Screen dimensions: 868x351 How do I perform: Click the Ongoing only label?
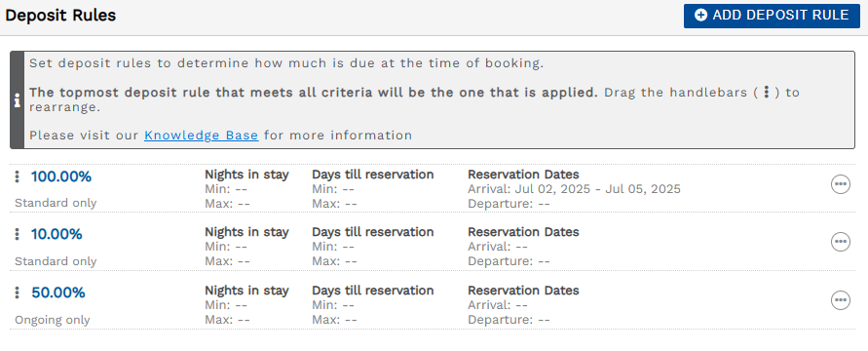click(52, 320)
